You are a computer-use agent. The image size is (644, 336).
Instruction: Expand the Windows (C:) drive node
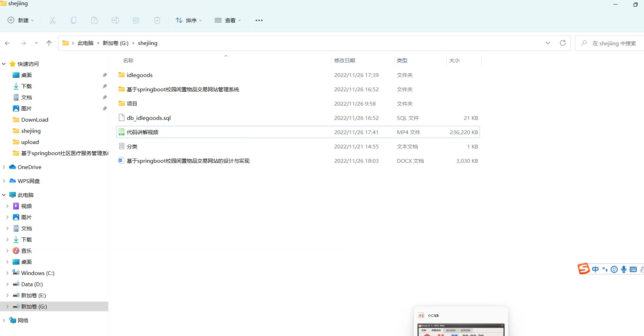pos(7,273)
